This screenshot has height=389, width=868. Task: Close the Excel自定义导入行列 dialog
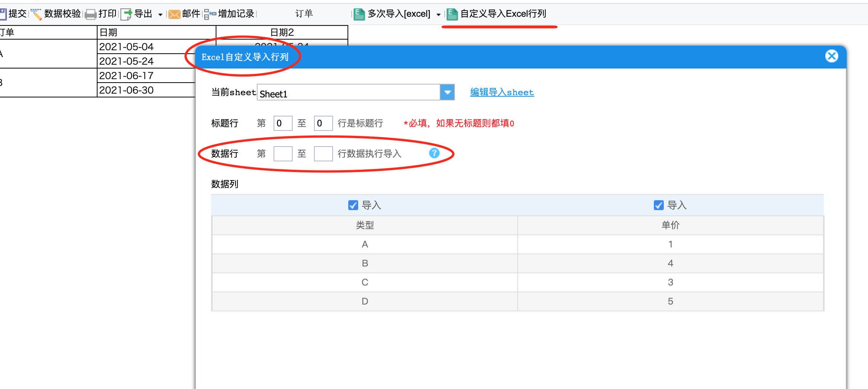point(832,56)
